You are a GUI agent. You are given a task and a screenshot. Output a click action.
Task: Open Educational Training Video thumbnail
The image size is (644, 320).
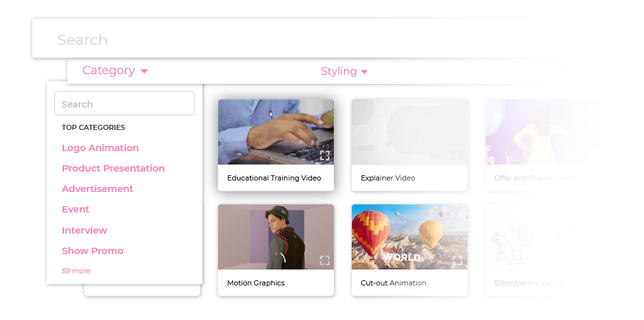coord(276,132)
